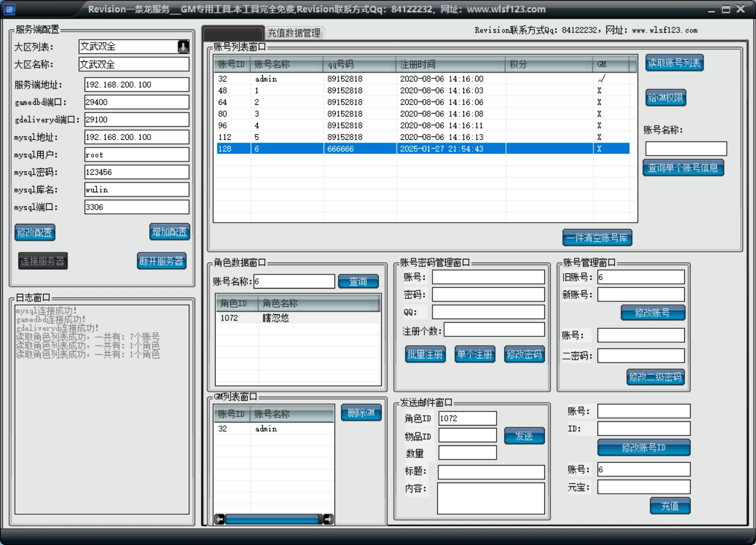Focus the 内容 mail text area
The width and height of the screenshot is (756, 545).
[491, 498]
